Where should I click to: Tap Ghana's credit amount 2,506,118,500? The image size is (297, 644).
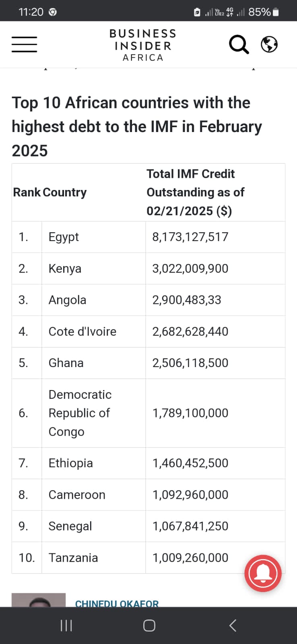click(190, 363)
